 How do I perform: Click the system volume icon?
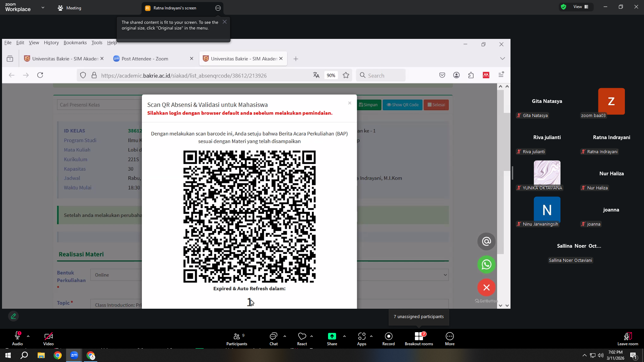point(600,355)
